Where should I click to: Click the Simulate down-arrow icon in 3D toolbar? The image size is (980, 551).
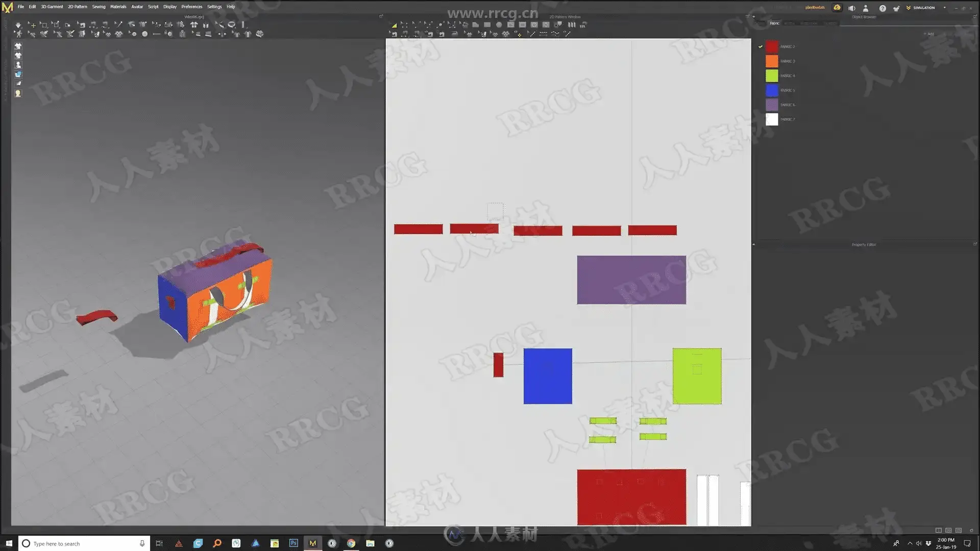point(18,24)
